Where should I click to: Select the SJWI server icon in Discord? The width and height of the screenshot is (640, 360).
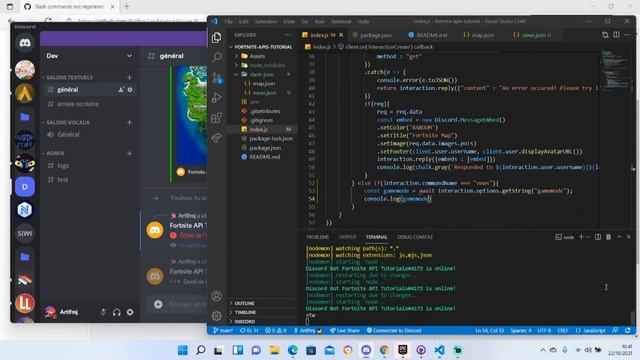pyautogui.click(x=25, y=233)
